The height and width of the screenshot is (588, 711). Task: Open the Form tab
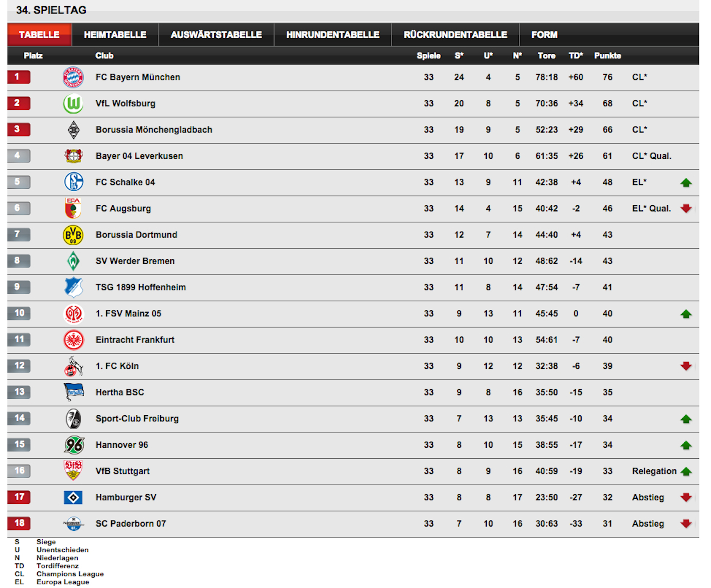click(x=544, y=34)
